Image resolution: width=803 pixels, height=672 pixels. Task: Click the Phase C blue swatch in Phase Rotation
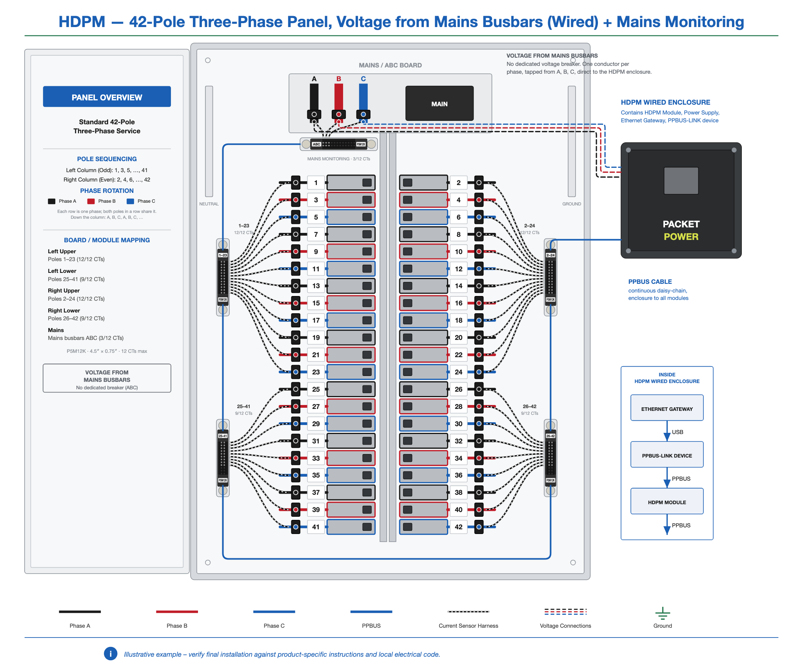pos(130,201)
